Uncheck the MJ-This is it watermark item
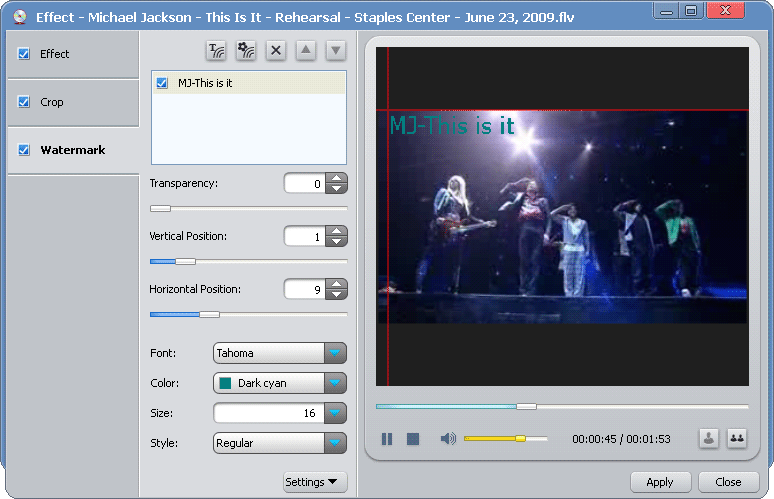Viewport: 774px width, 499px height. 162,83
